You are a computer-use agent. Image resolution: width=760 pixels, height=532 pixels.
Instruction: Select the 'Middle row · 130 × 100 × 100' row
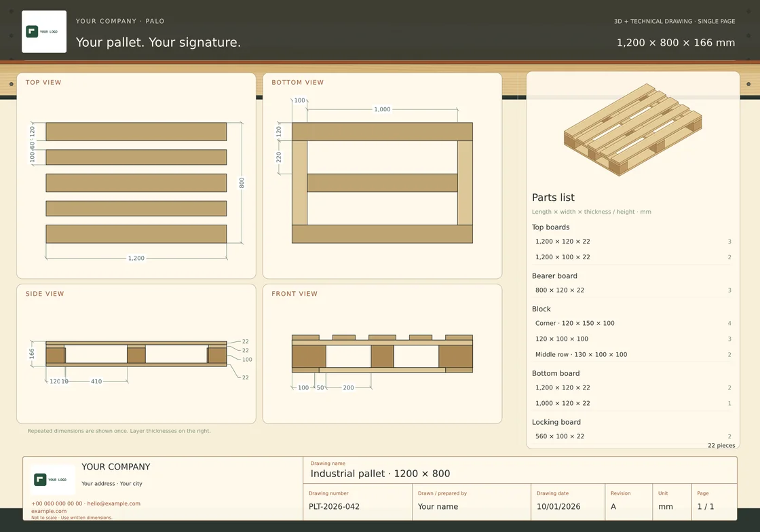pos(632,355)
